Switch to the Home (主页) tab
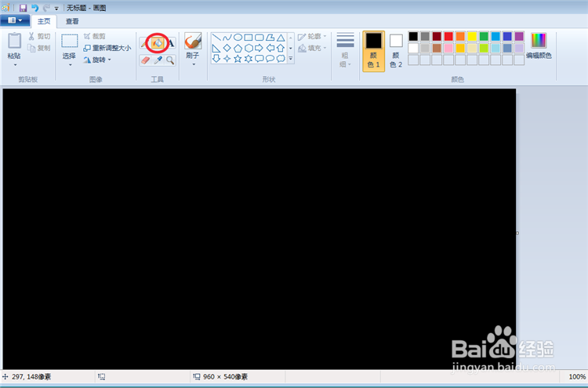This screenshot has height=388, width=588. [x=44, y=21]
